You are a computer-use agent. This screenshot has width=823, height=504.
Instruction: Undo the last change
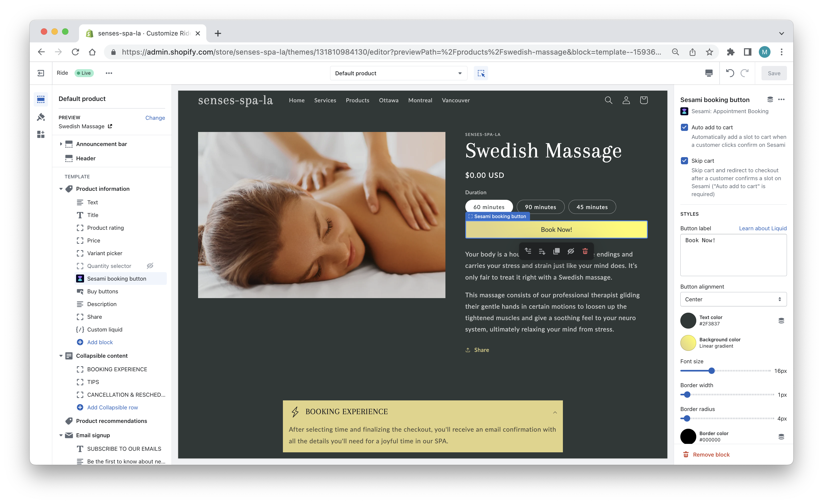730,73
